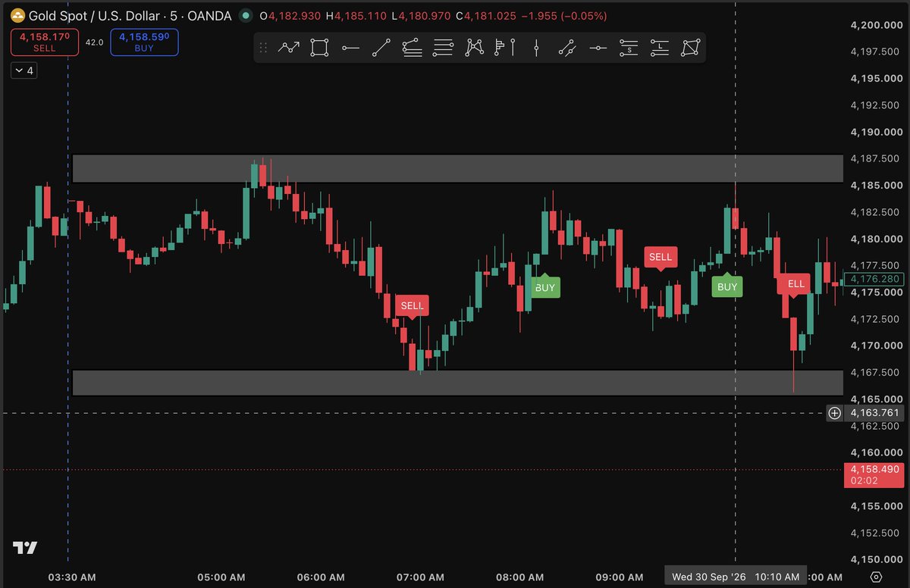910x588 pixels.
Task: Select the rotated rectangle tool
Action: pos(691,48)
